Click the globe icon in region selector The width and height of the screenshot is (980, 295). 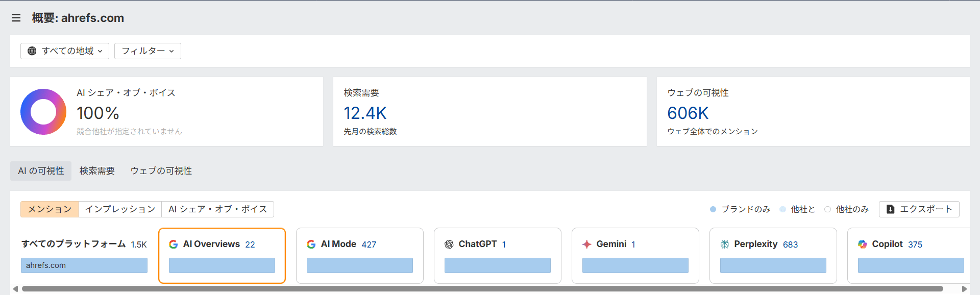coord(32,51)
